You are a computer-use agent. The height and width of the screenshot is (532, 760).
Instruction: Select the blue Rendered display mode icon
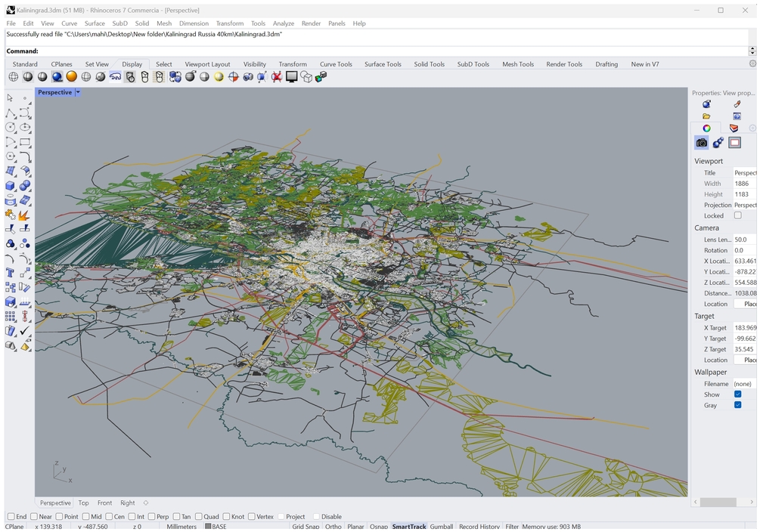pos(57,76)
